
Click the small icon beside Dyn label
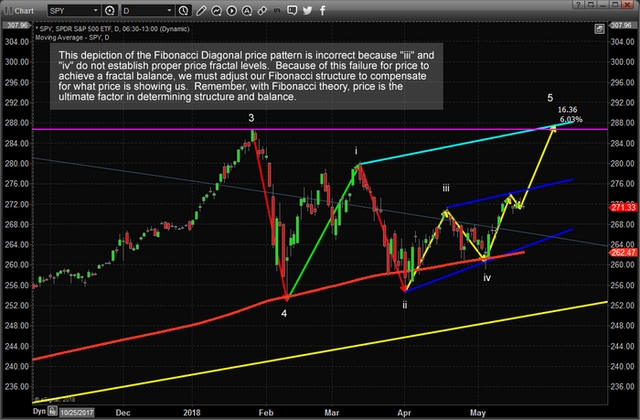coord(52,411)
